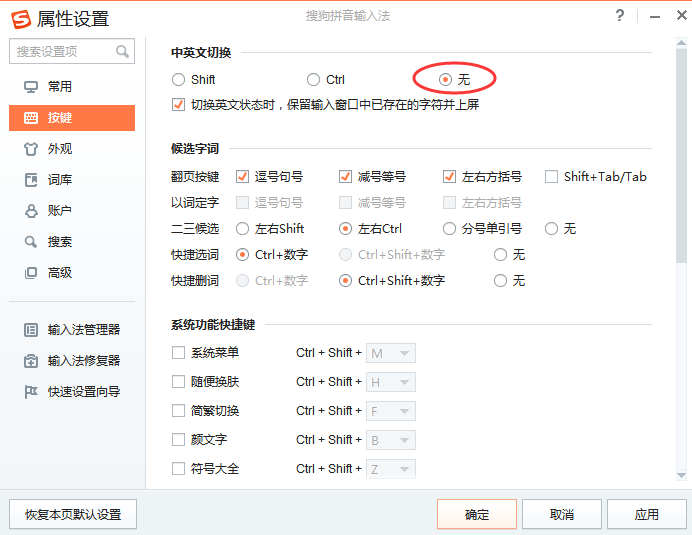Click the list icon beside 输入法管理器
Image resolution: width=692 pixels, height=535 pixels.
31,330
